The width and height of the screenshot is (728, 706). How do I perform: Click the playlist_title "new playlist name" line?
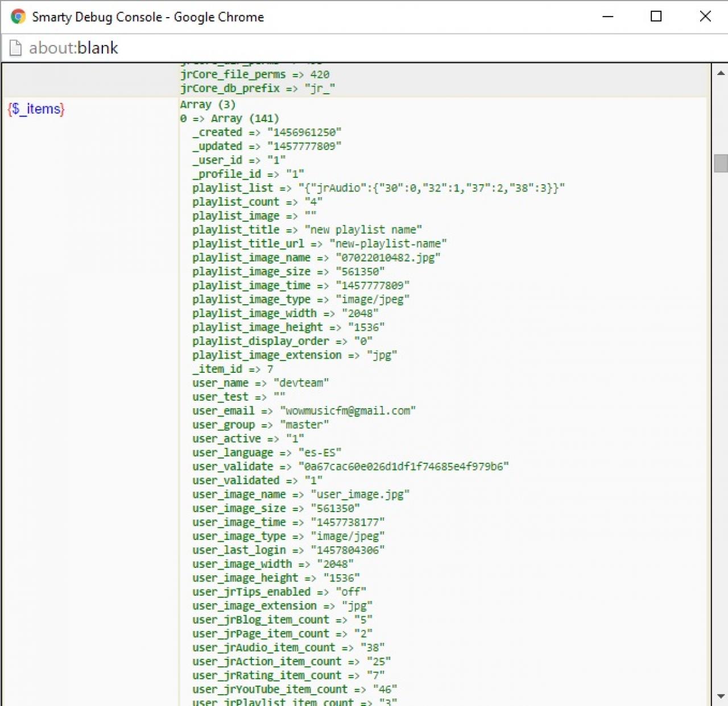click(307, 230)
